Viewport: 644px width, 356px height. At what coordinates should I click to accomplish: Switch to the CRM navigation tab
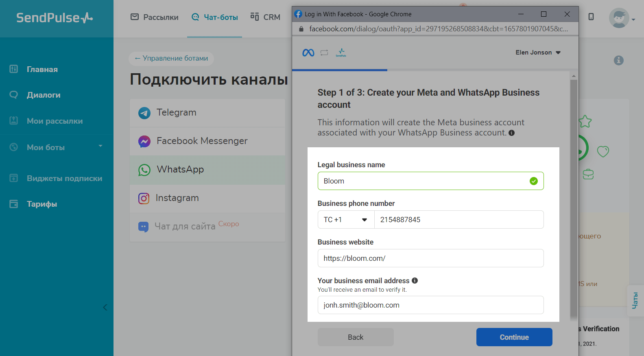point(265,17)
